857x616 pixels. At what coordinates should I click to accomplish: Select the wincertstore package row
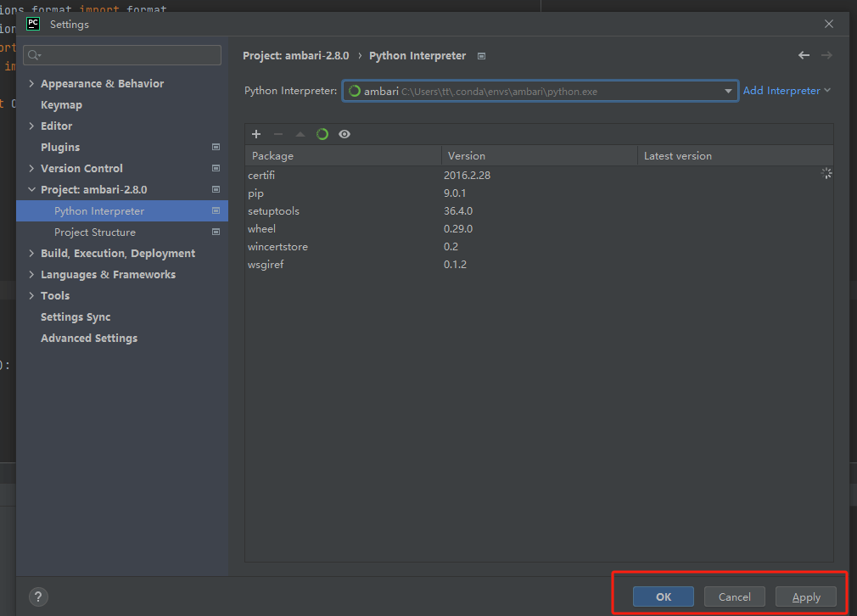(x=539, y=247)
